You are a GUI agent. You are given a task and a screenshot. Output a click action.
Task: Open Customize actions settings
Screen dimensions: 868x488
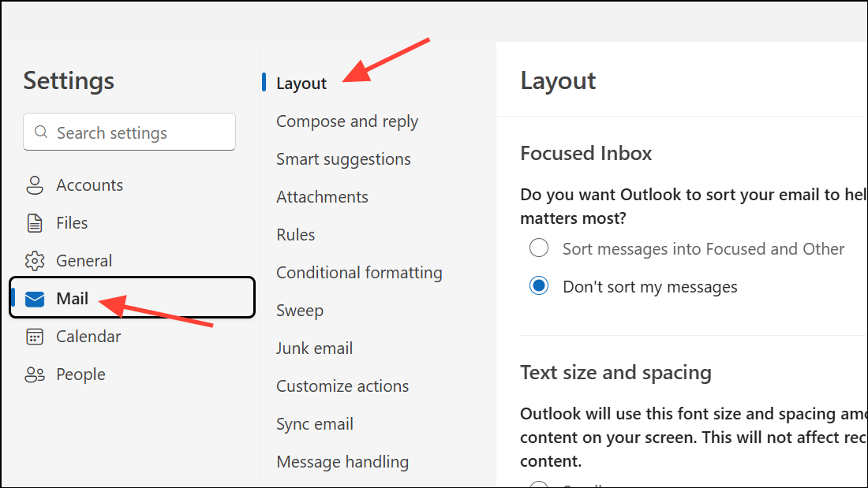coord(342,386)
